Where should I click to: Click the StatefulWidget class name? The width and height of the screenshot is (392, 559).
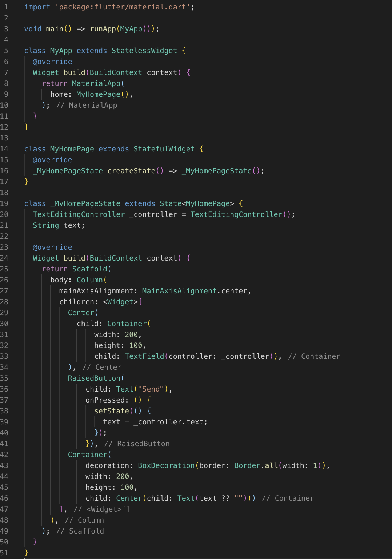click(164, 149)
